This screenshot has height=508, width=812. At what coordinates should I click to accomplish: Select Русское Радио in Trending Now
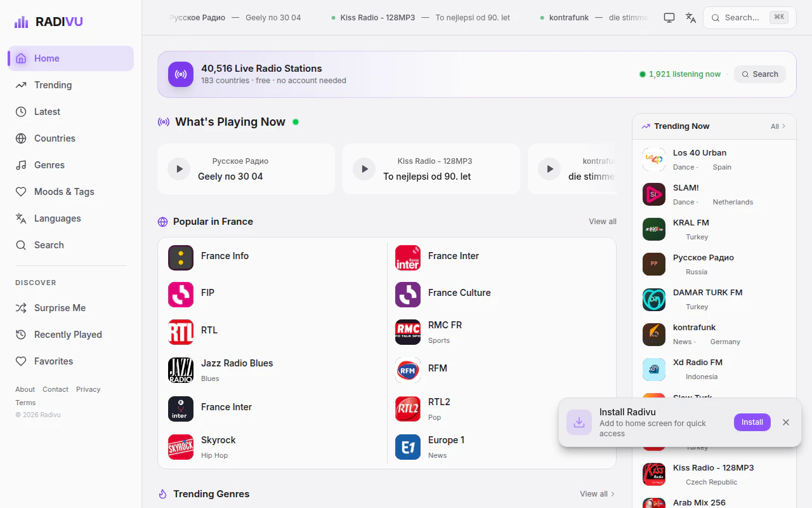(714, 264)
